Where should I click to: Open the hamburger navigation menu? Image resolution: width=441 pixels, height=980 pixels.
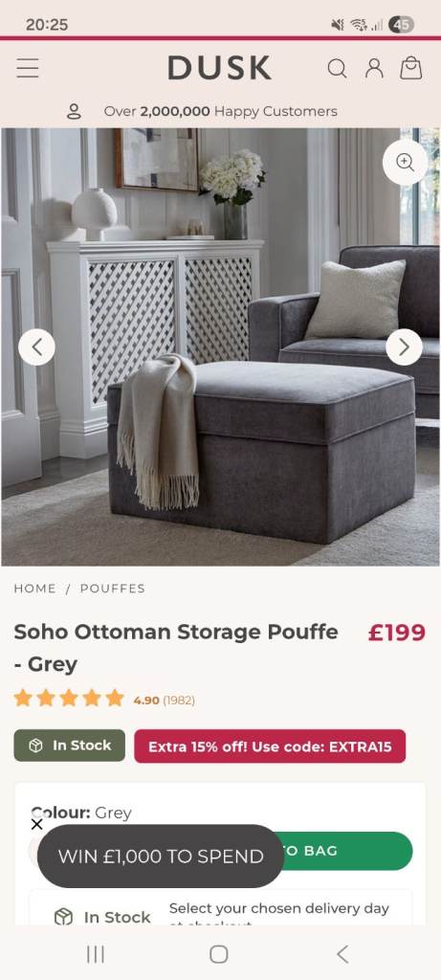[28, 68]
